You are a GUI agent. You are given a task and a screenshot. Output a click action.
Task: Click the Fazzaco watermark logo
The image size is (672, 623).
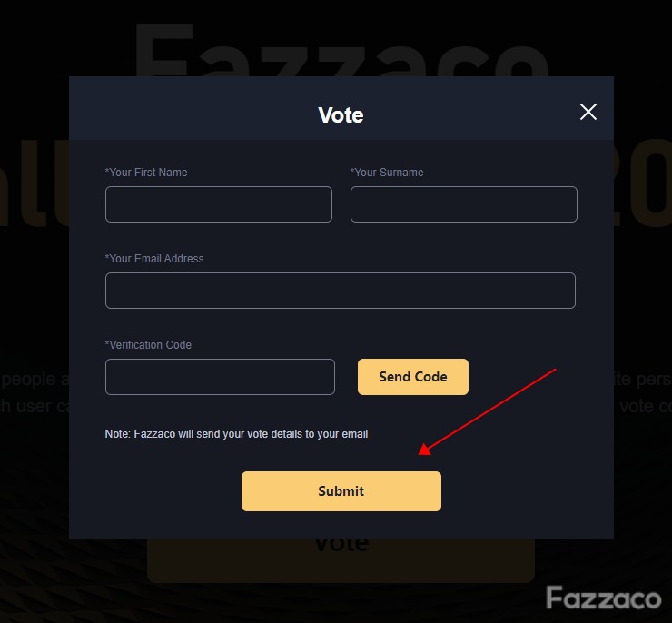click(604, 598)
